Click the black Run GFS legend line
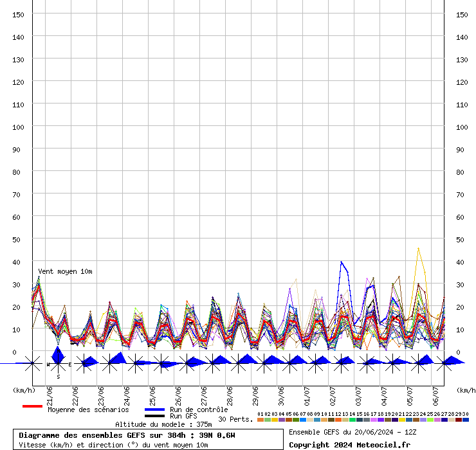476x450 pixels. pos(154,416)
